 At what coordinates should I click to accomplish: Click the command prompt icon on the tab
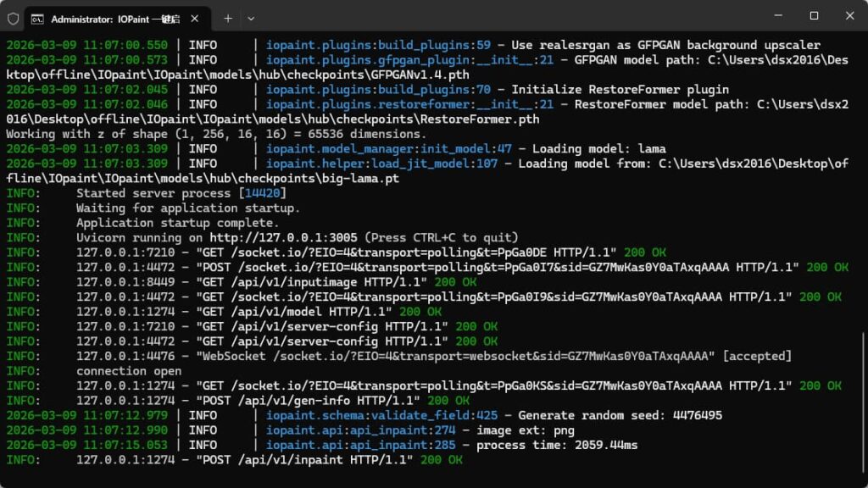(39, 18)
